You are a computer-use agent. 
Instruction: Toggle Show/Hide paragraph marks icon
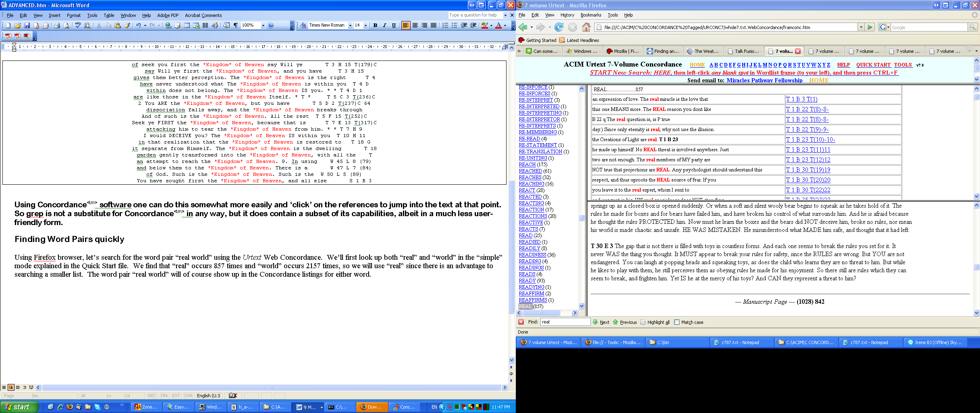[236, 25]
